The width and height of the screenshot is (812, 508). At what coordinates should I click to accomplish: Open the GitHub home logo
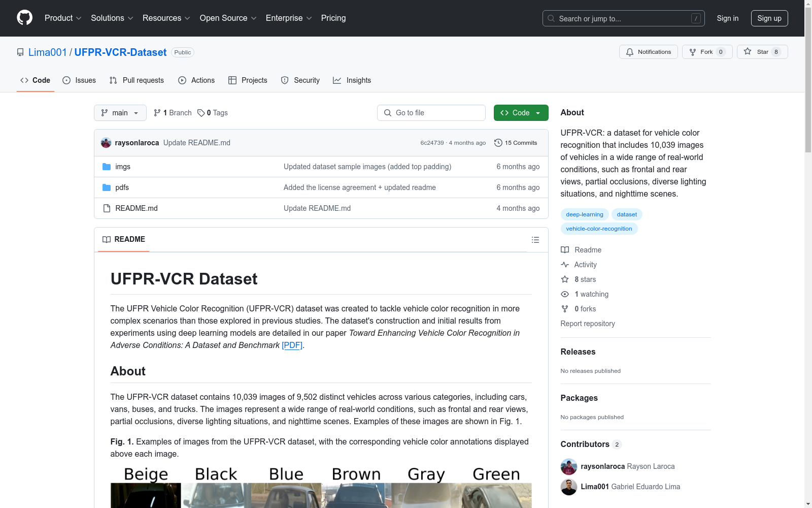24,18
